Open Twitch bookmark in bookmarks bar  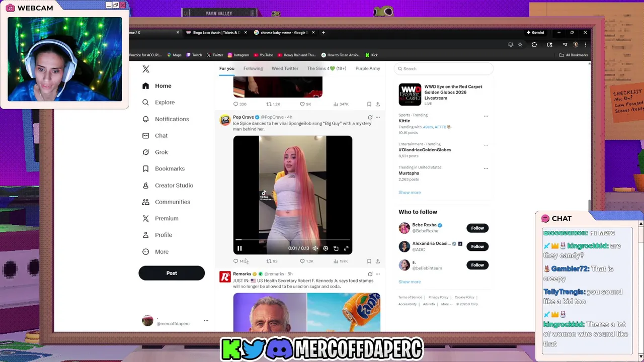pyautogui.click(x=194, y=55)
